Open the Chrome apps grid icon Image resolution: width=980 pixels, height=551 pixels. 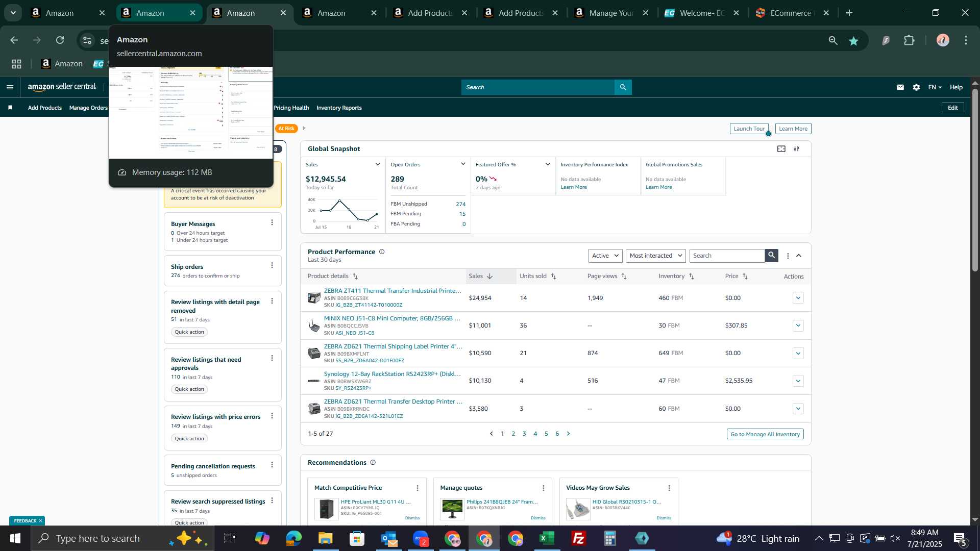(17, 64)
